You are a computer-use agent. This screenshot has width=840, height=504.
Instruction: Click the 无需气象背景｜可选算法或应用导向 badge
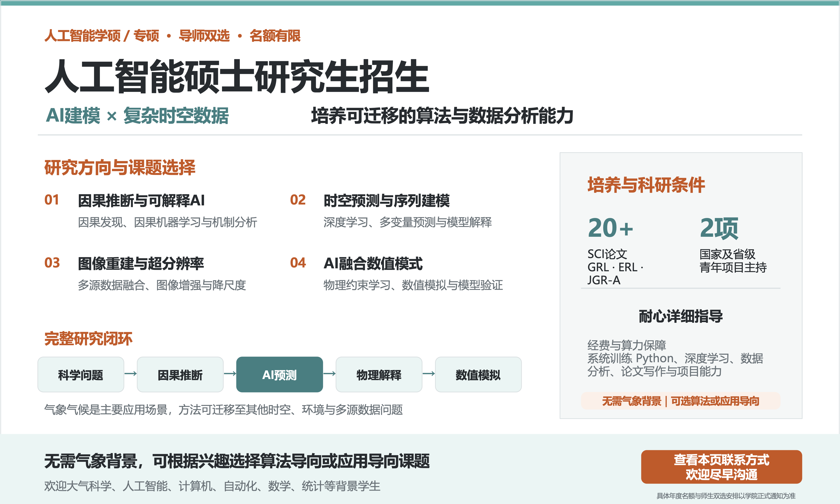coord(681,401)
